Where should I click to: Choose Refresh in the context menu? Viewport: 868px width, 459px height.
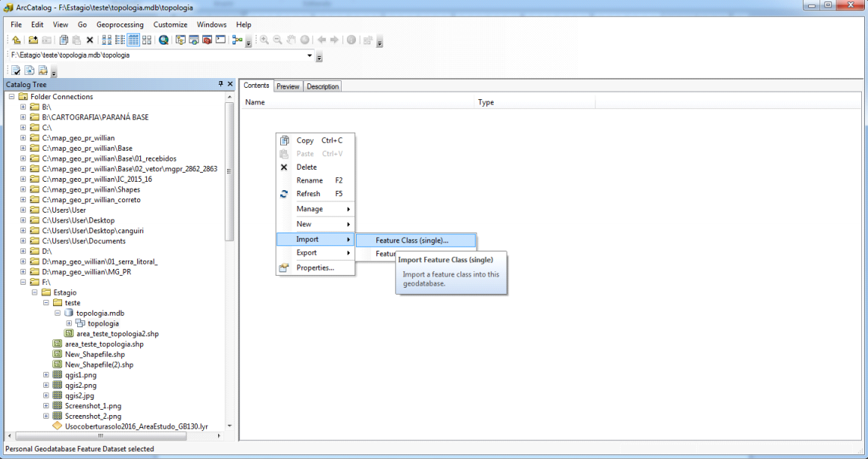316,194
